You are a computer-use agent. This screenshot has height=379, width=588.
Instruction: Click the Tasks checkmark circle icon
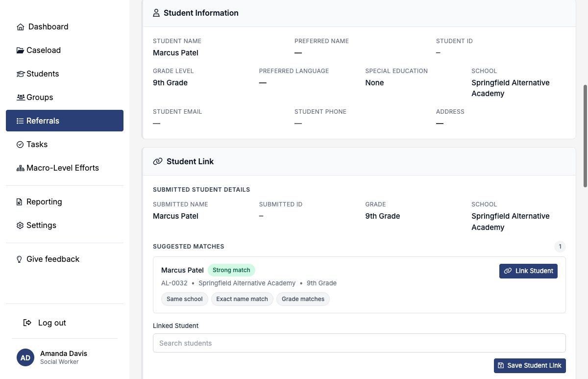click(x=20, y=145)
